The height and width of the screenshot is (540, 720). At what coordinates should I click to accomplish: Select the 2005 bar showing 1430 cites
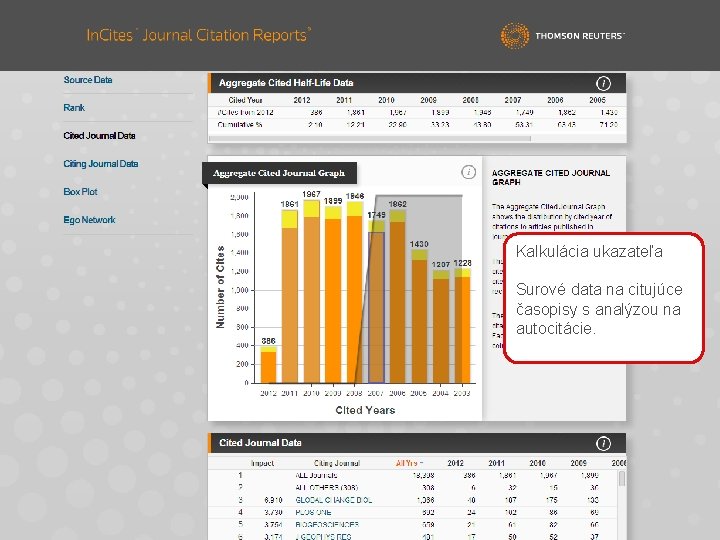(x=419, y=316)
